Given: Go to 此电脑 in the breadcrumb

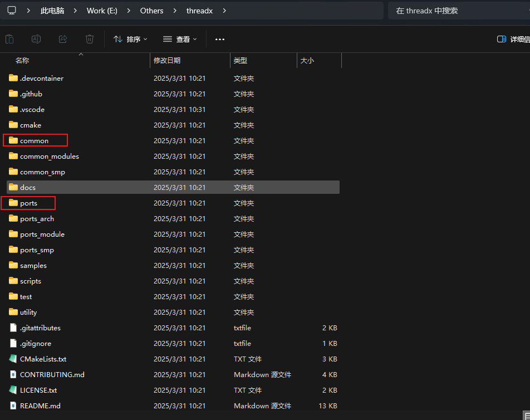Looking at the screenshot, I should tap(52, 11).
